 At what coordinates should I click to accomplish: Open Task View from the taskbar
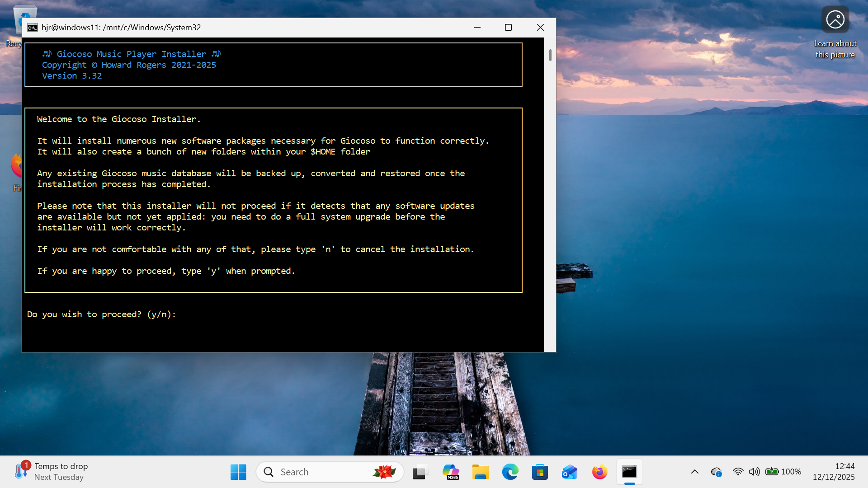[x=420, y=471]
